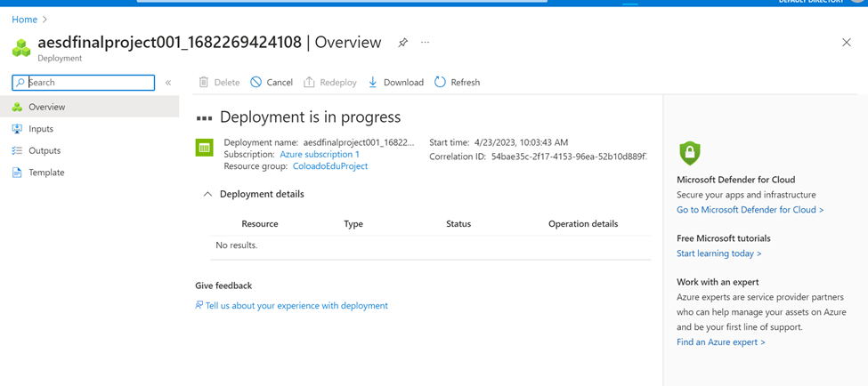Pin the deployment overview to dashboard
Image resolution: width=868 pixels, height=386 pixels.
tap(403, 43)
